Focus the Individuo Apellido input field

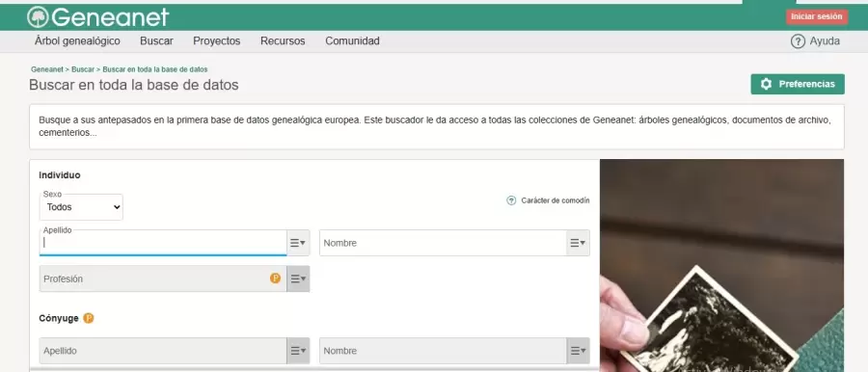(163, 243)
